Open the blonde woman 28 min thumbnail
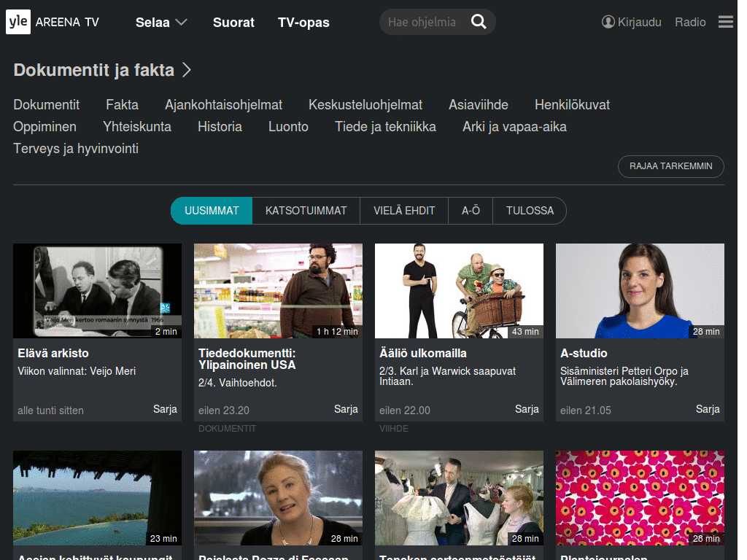 (278, 498)
